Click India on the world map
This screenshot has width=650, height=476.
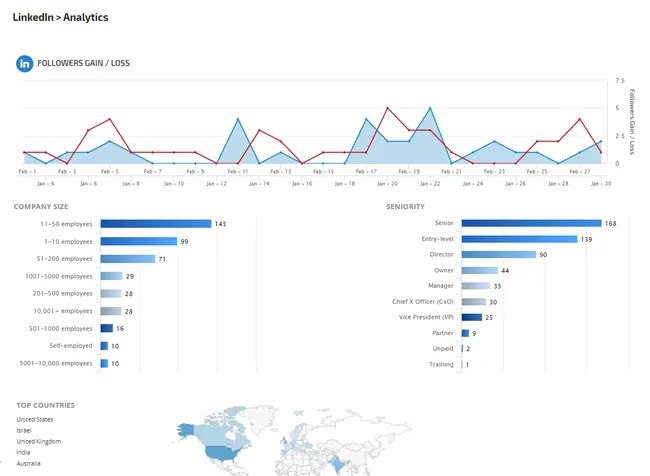(x=338, y=464)
